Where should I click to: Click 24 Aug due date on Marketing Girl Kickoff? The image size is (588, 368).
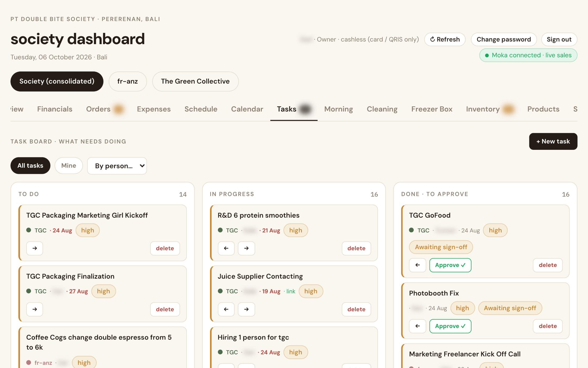(x=62, y=231)
